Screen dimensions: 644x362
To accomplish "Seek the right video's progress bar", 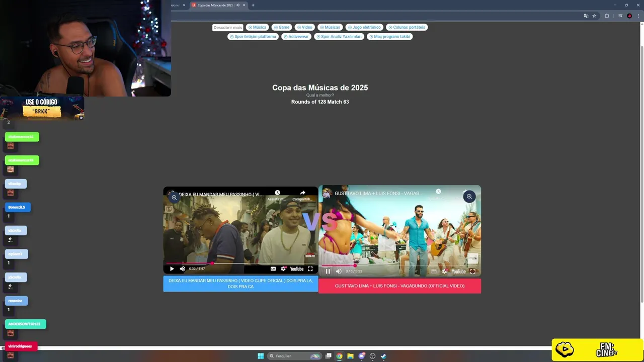I will (399, 265).
